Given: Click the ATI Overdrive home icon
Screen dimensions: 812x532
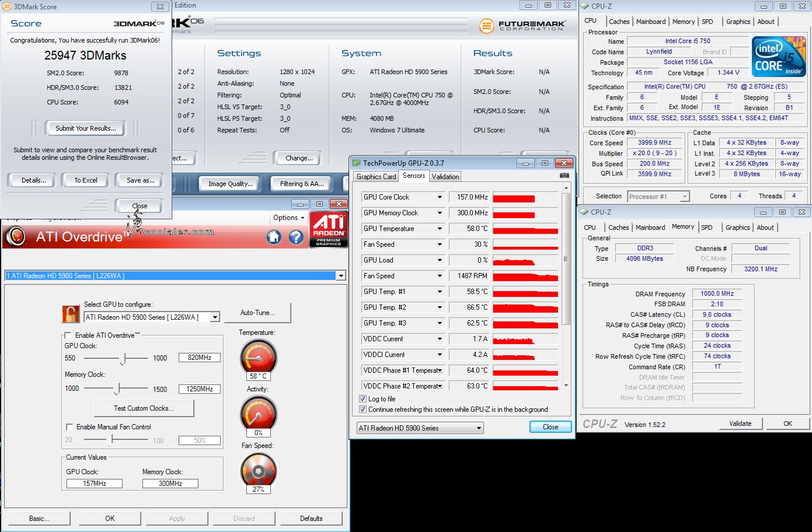Looking at the screenshot, I should pyautogui.click(x=274, y=237).
